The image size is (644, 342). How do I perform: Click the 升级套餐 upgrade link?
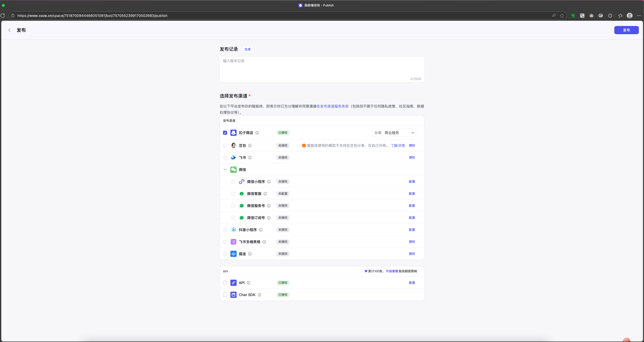pos(392,271)
